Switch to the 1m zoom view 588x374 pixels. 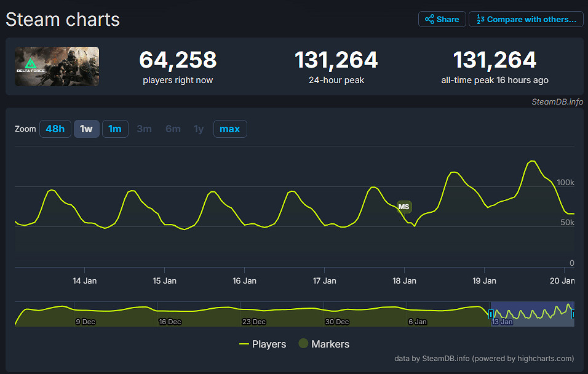[115, 129]
